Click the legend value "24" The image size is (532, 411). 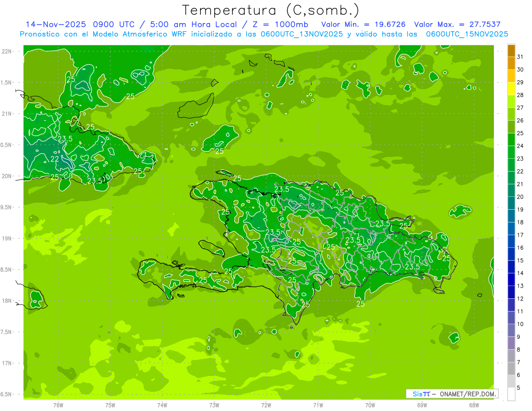tap(520, 146)
